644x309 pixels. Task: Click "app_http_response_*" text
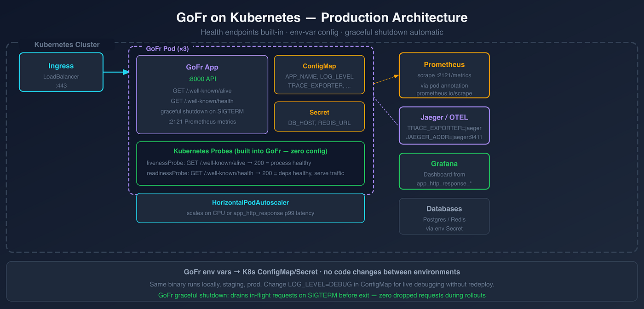444,183
